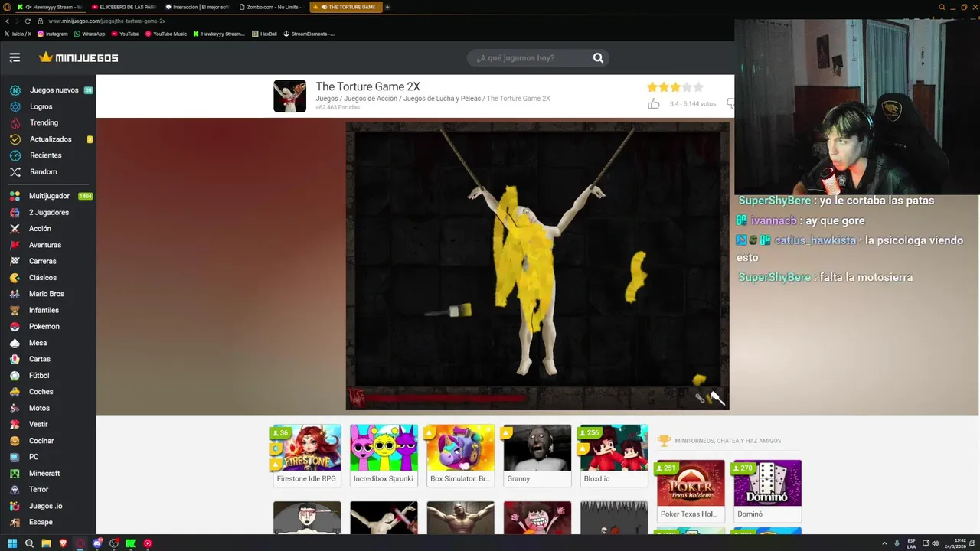Open Discord from the taskbar
This screenshot has height=551, width=980.
[97, 543]
